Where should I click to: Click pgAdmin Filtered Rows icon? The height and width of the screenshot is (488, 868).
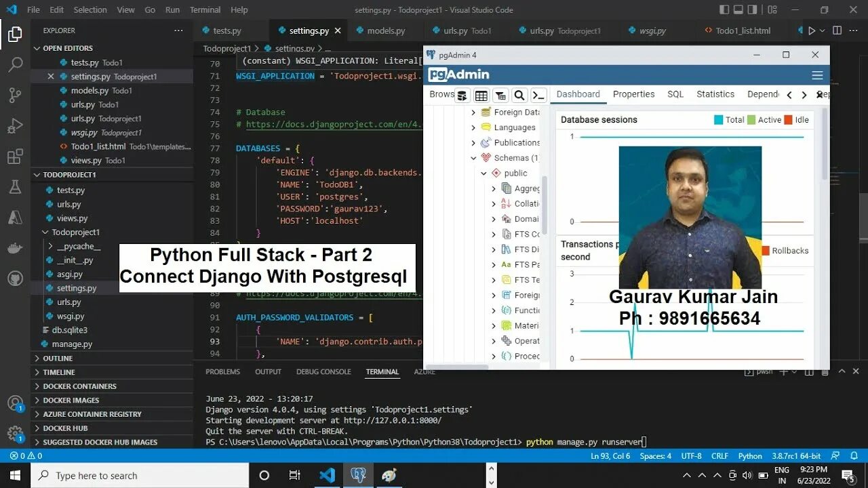tap(500, 96)
